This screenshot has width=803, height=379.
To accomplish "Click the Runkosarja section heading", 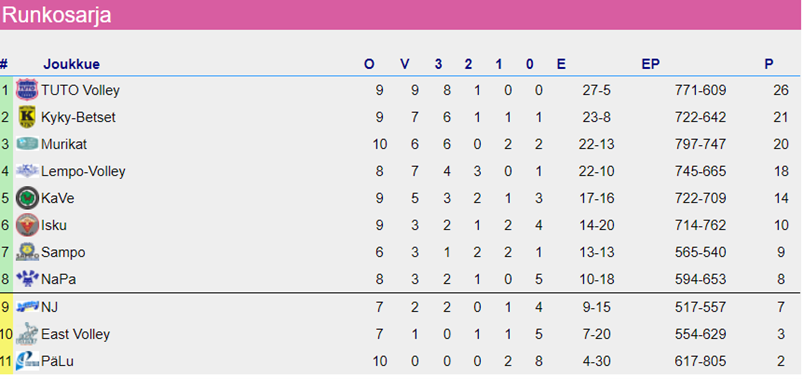I will (x=57, y=15).
